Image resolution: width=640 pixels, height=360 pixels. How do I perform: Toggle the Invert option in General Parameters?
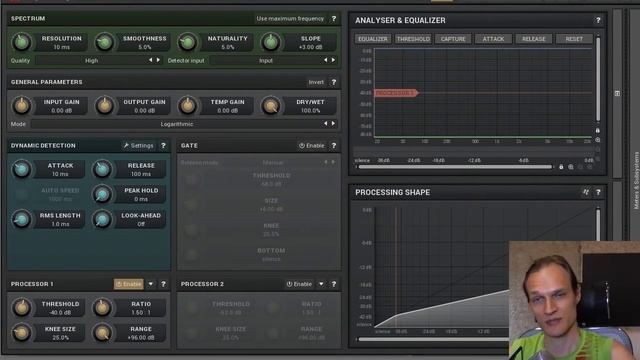(x=316, y=82)
